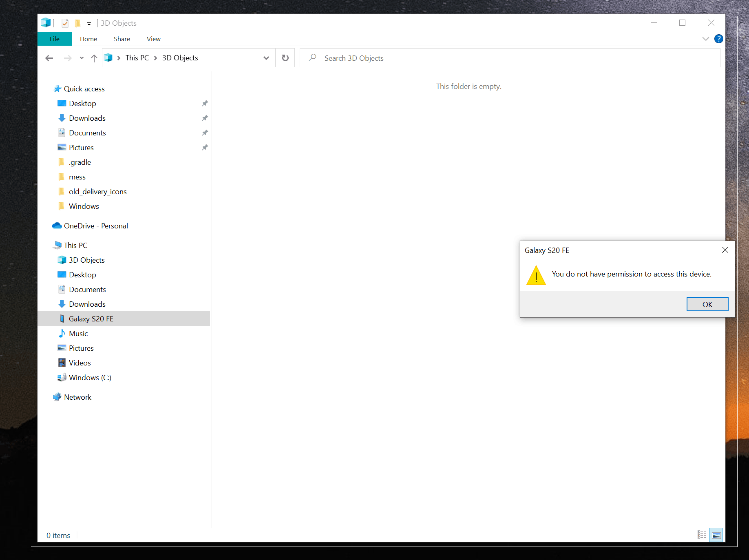Open the Home ribbon tab

(88, 39)
